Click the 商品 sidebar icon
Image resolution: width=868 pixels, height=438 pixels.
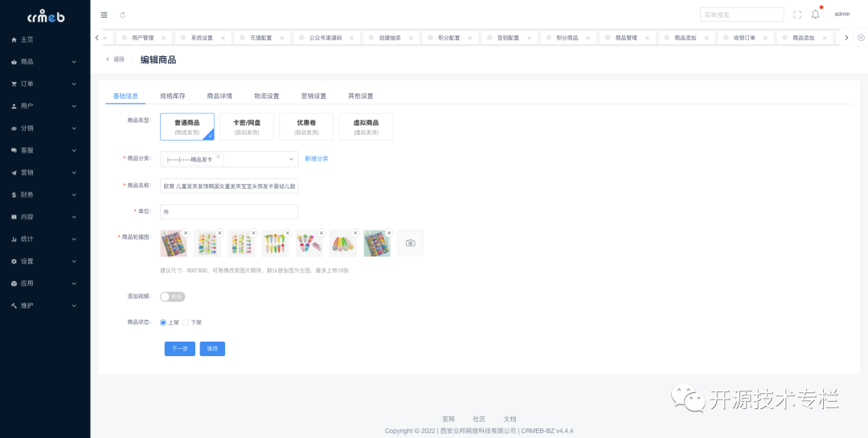pyautogui.click(x=14, y=62)
